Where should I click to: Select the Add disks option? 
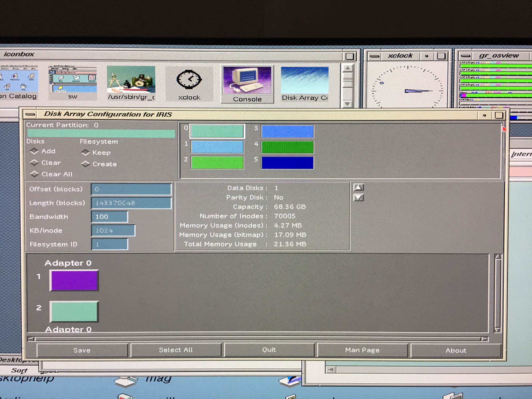coord(42,151)
